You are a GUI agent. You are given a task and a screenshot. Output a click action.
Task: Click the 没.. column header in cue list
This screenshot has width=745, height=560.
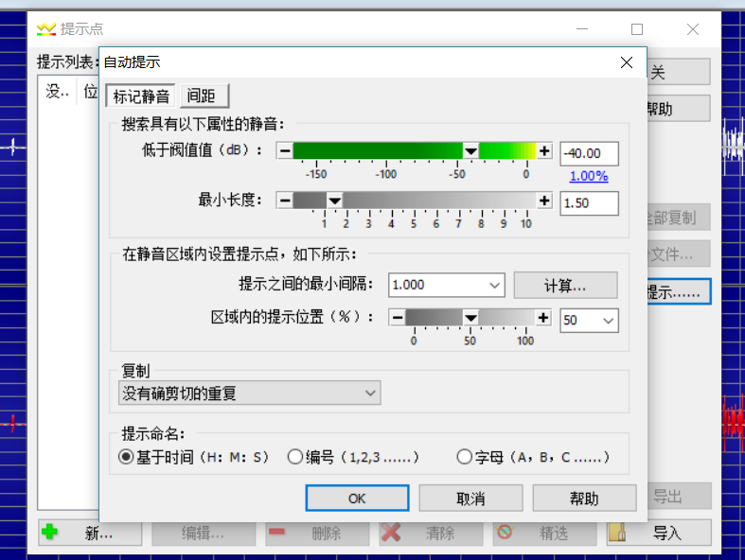pyautogui.click(x=57, y=91)
